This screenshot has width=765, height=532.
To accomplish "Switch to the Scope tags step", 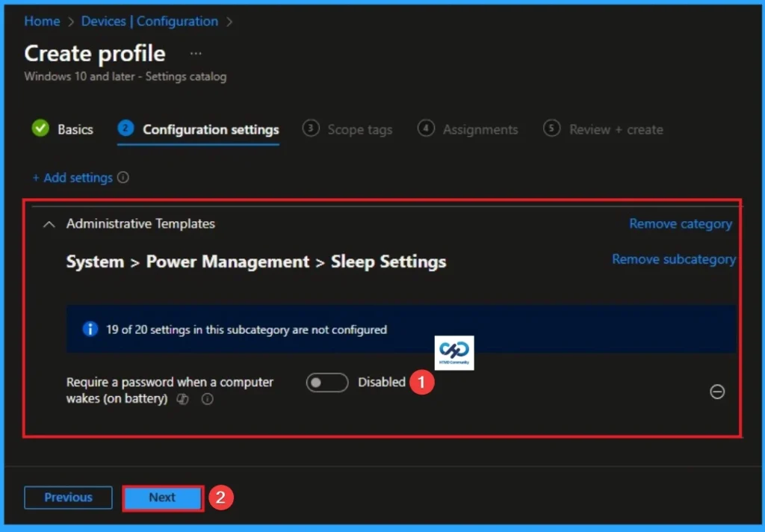I will [359, 129].
